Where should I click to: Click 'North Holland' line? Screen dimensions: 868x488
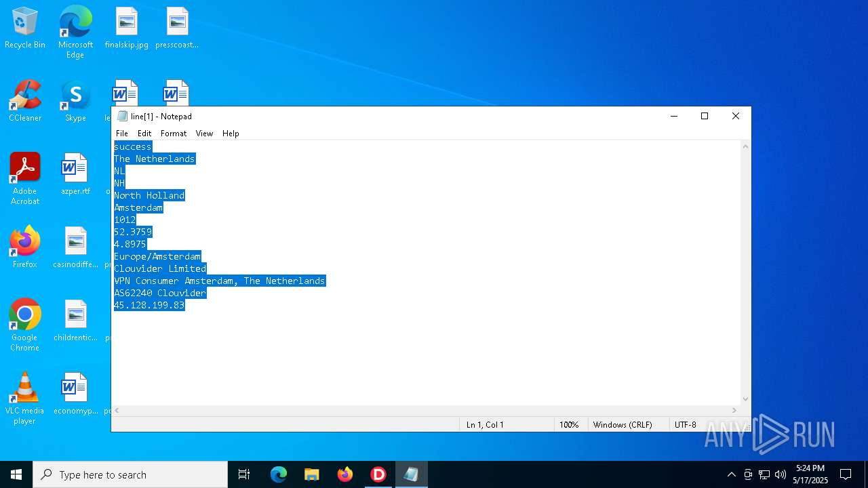coord(149,195)
